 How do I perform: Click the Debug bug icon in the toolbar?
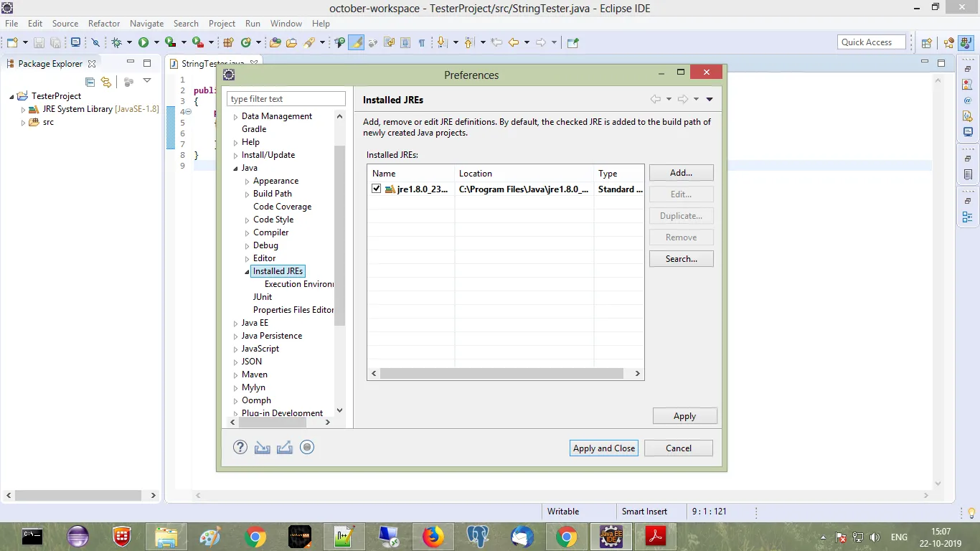tap(117, 43)
